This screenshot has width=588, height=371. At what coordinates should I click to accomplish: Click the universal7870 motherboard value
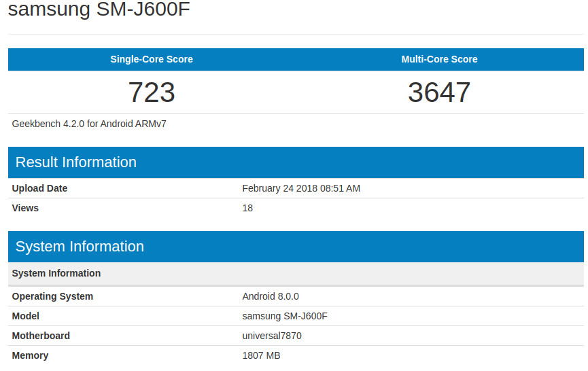(x=272, y=336)
